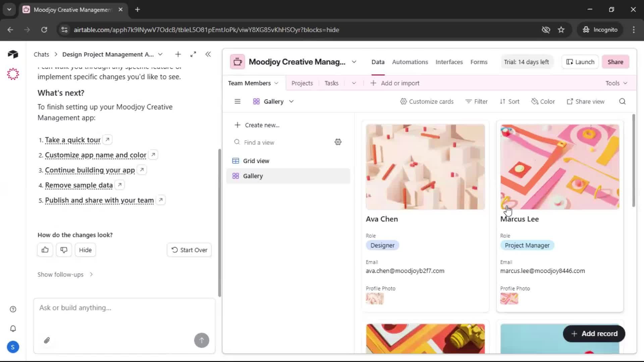Give thumbs up feedback

(45, 250)
